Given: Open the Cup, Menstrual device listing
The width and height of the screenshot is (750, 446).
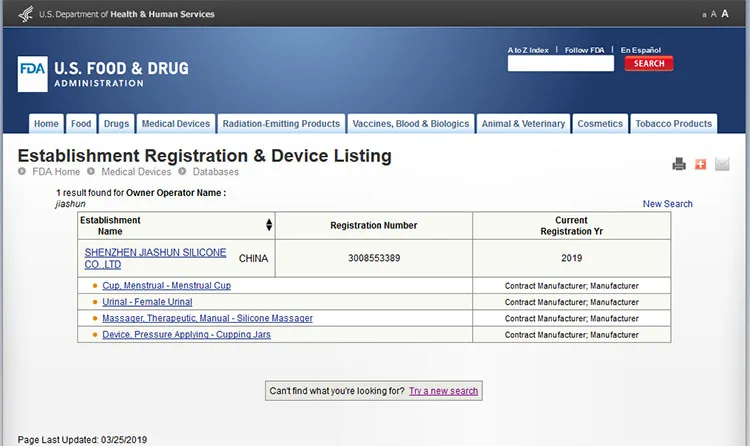Looking at the screenshot, I should coord(166,286).
